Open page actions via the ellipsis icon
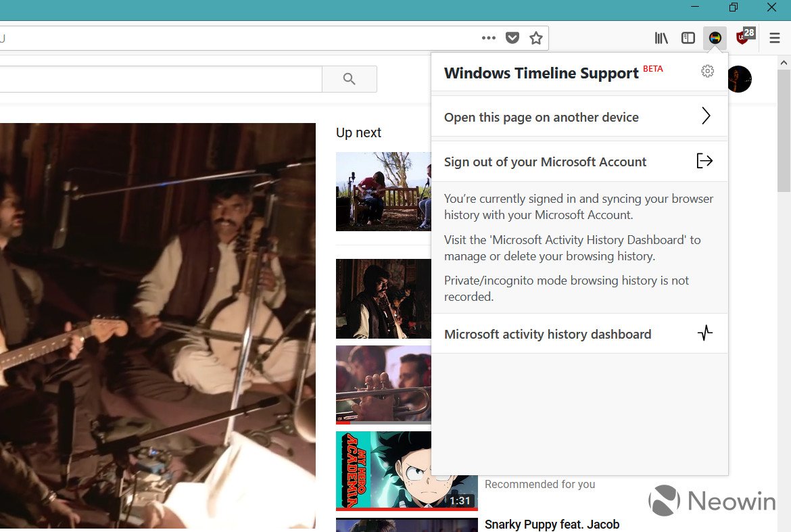This screenshot has width=791, height=532. pyautogui.click(x=488, y=38)
